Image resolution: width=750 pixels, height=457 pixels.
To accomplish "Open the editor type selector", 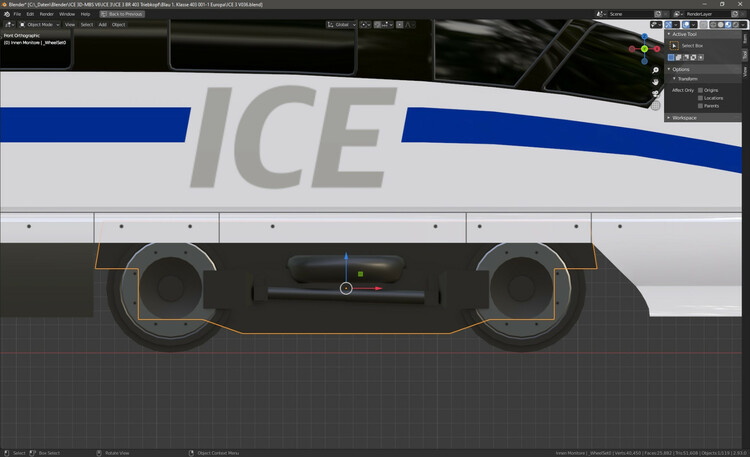I will [x=9, y=24].
